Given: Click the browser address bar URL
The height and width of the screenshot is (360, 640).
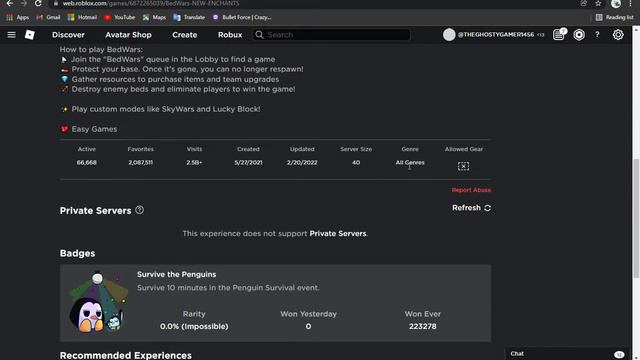Looking at the screenshot, I should (151, 3).
